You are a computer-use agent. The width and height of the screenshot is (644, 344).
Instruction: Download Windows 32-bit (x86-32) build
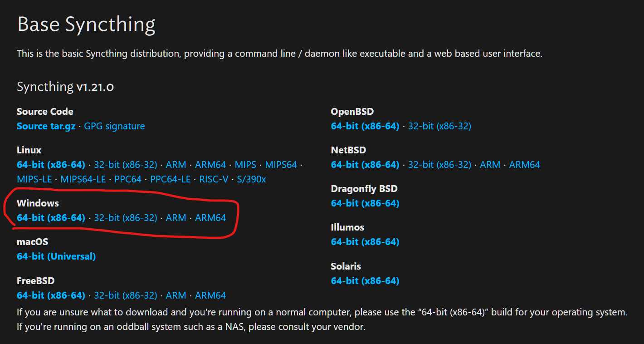click(x=126, y=218)
